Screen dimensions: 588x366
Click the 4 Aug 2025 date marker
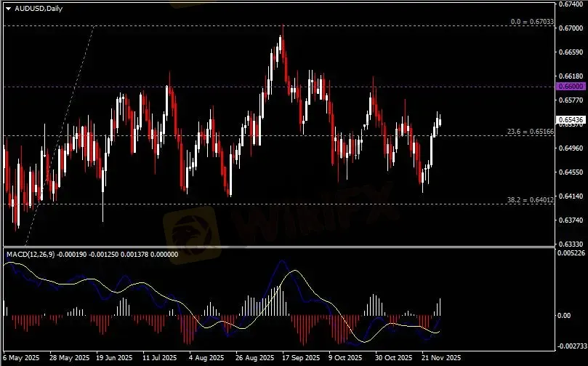pyautogui.click(x=204, y=358)
